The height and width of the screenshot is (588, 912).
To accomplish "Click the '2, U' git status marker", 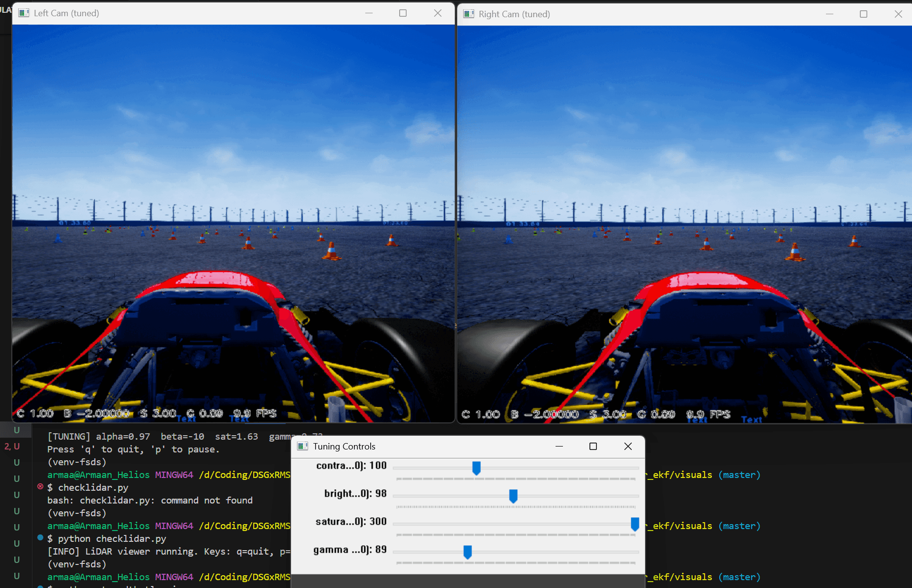I will click(x=12, y=446).
